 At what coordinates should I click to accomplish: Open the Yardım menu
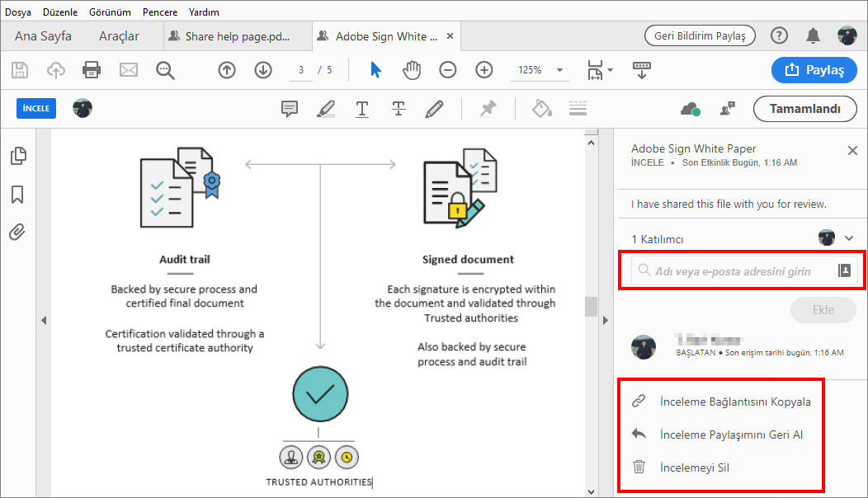(204, 12)
